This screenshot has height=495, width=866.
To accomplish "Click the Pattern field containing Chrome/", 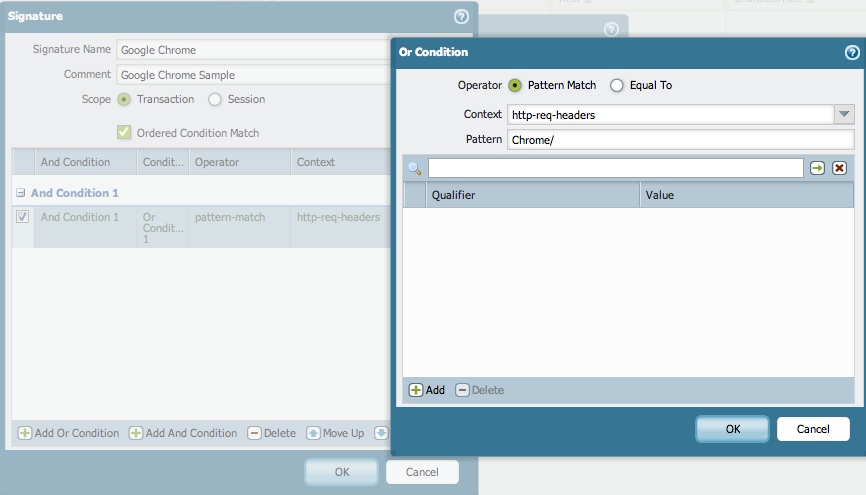I will (x=680, y=140).
